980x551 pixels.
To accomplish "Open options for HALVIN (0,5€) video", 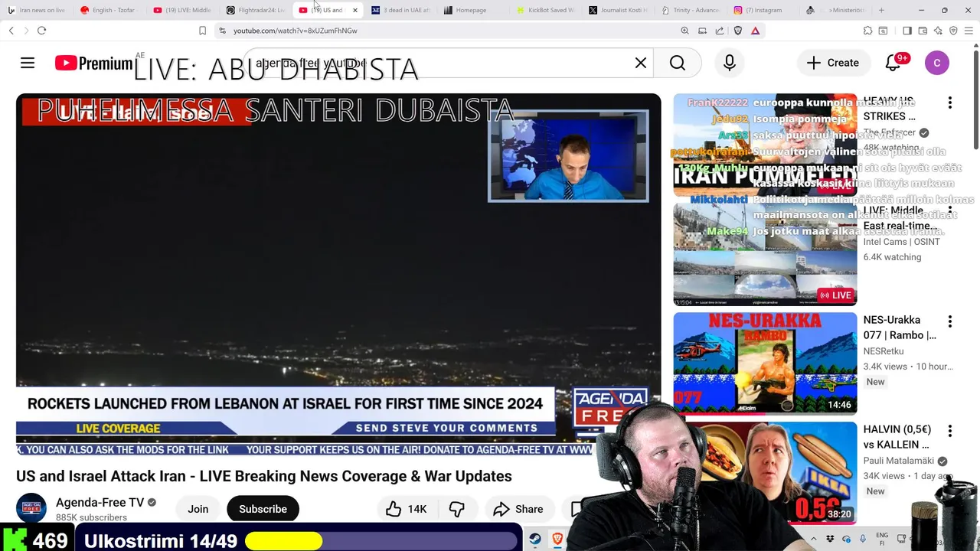I will tap(950, 431).
